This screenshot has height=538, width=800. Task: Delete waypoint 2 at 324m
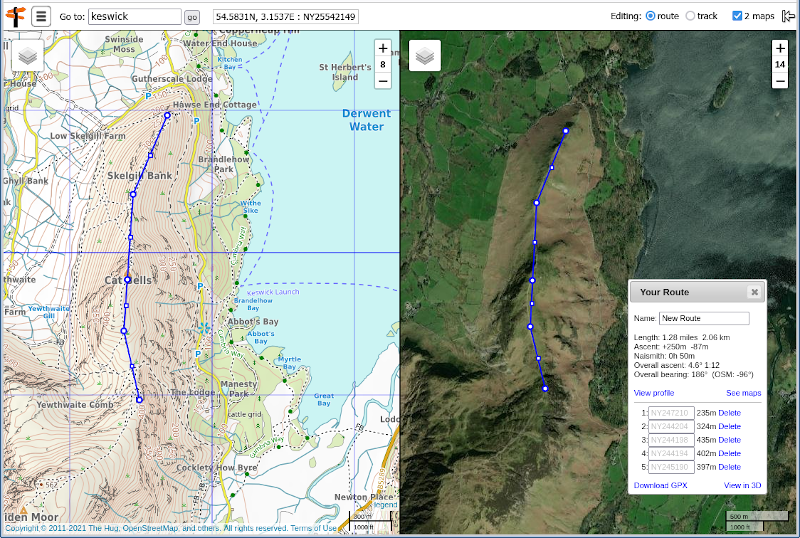(x=730, y=426)
